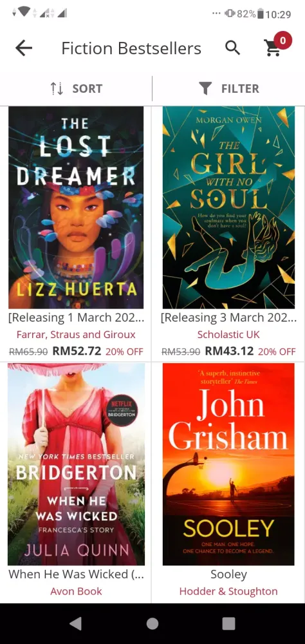Viewport: 305px width, 644px height.
Task: Open the SORT options
Action: (76, 88)
